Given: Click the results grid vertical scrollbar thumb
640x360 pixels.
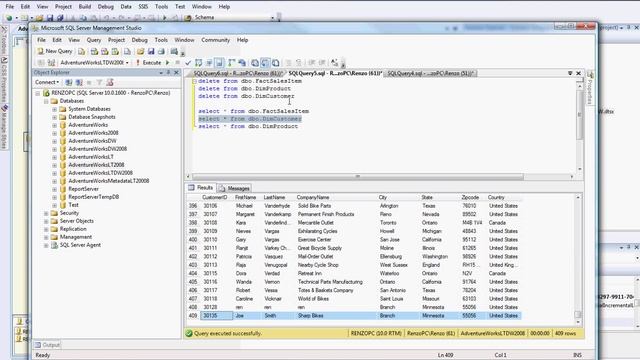Looking at the screenshot, I should [578, 314].
